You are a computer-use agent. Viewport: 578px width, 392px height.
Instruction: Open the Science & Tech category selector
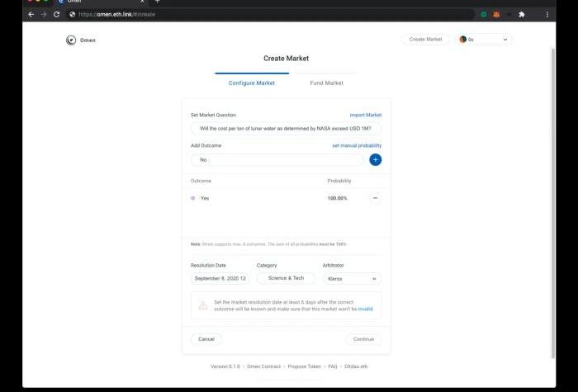point(286,279)
